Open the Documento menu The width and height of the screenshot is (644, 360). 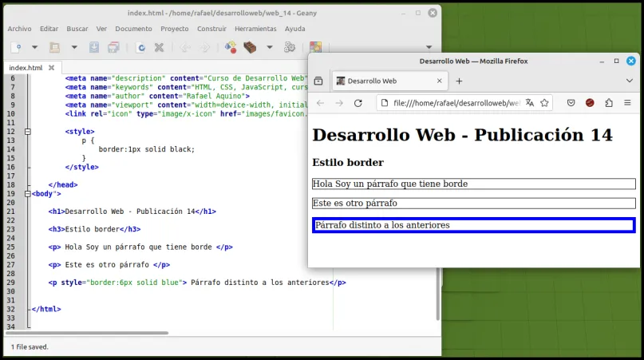pos(133,29)
